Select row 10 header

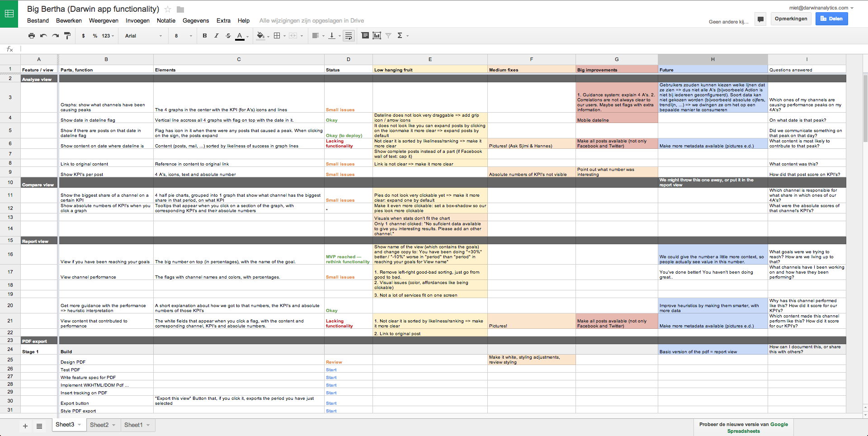tap(10, 182)
